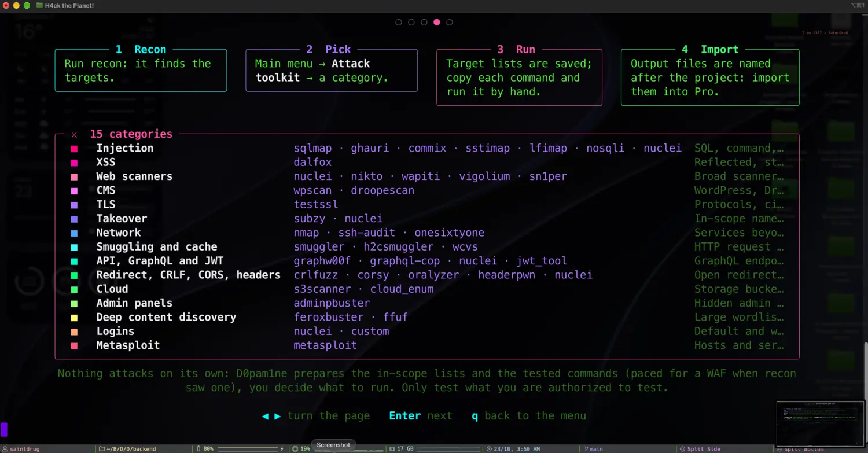The image size is (868, 453).
Task: Click '~/B/D/D/backend' path in status bar
Action: point(131,448)
